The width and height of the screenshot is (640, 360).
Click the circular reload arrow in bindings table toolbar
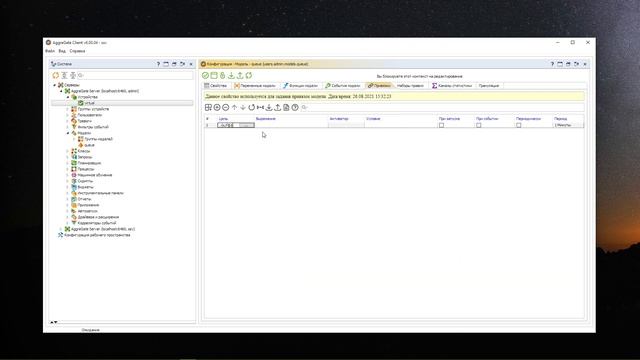click(251, 107)
